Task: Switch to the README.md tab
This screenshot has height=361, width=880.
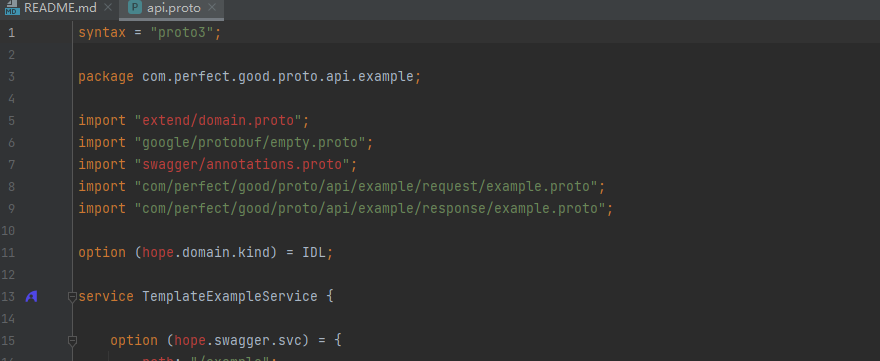Action: coord(60,8)
